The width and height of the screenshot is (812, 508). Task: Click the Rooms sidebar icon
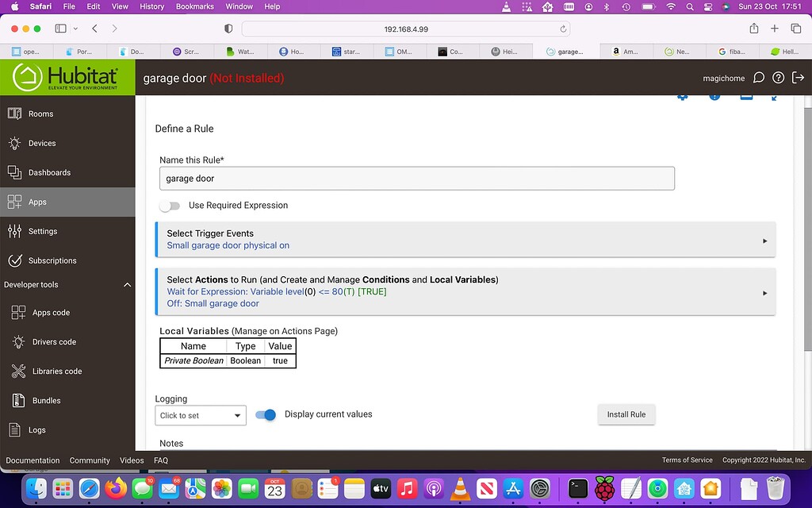click(x=14, y=114)
